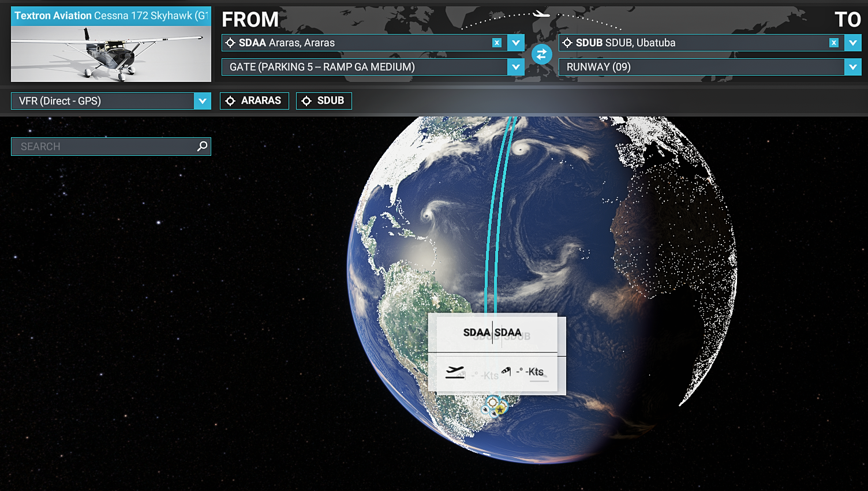This screenshot has width=868, height=491.
Task: Clear the SDAA Araras departure airport
Action: tap(497, 43)
